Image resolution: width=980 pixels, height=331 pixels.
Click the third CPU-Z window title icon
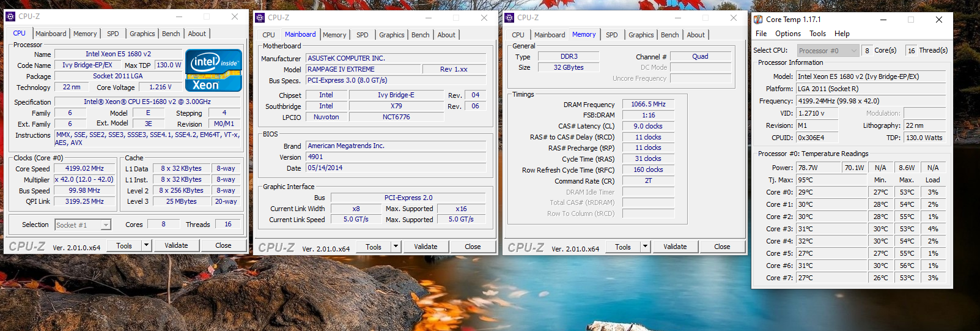coord(509,18)
